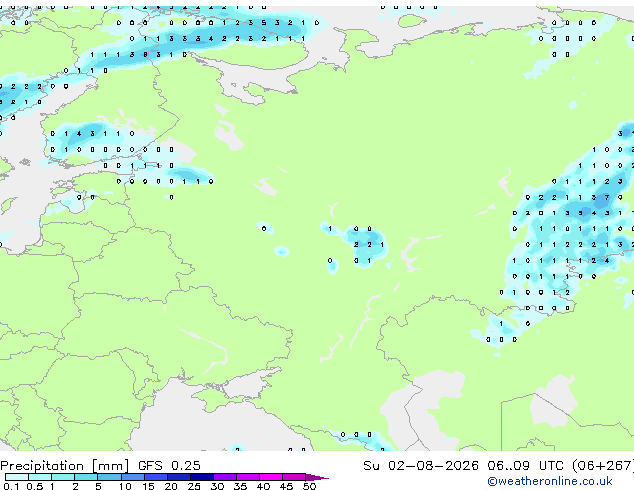Pick the 15–20 mm blue legend swatch
Viewport: 634px width, 490px height.
pyautogui.click(x=155, y=477)
